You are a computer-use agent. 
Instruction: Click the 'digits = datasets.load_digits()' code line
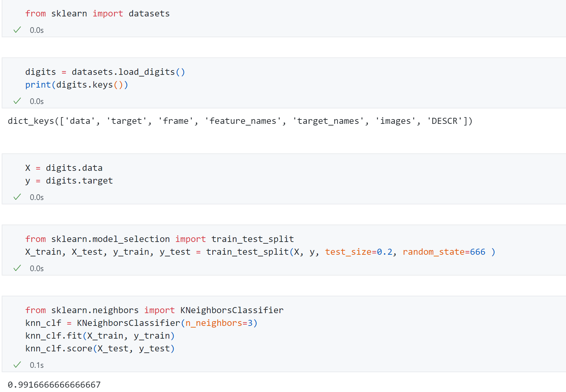[105, 72]
